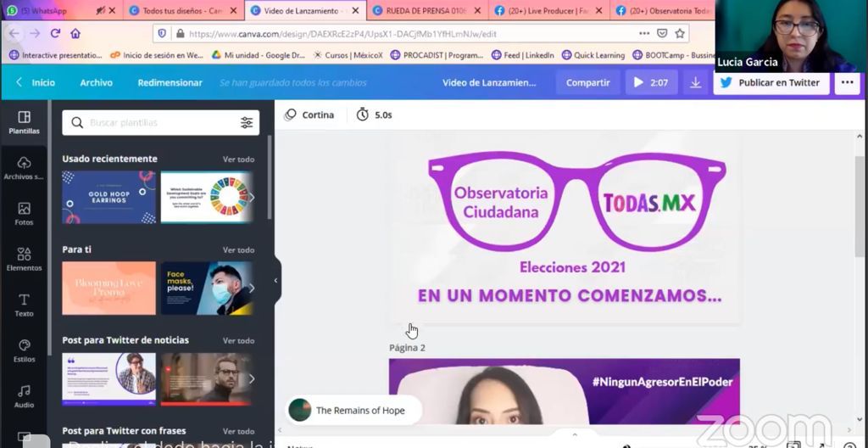Open the three-dots more options menu in Canva header
The height and width of the screenshot is (448, 868).
[x=847, y=82]
